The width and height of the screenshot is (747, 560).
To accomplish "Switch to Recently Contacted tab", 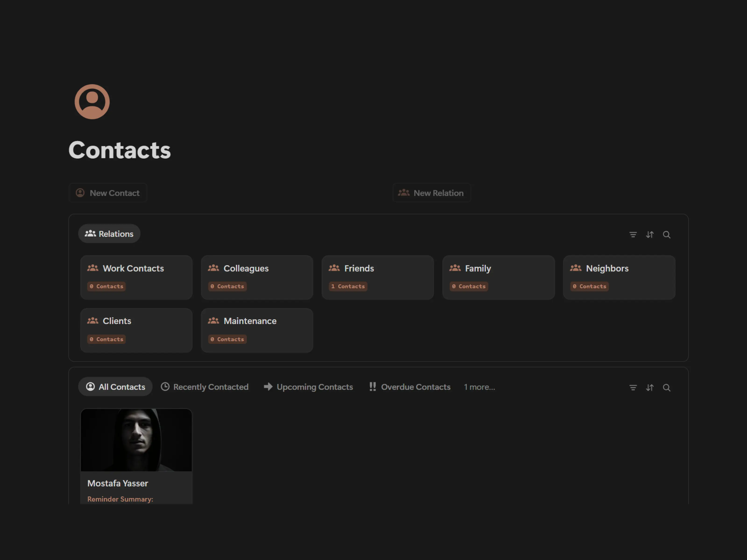I will click(x=205, y=387).
